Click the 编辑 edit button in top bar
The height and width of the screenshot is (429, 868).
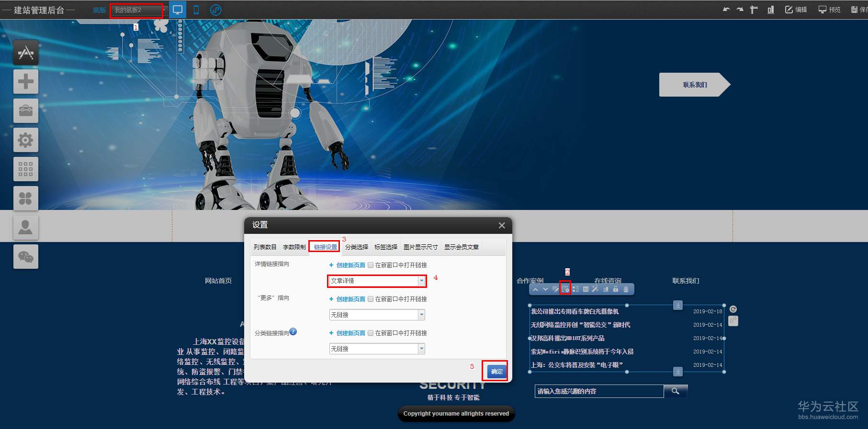[796, 10]
